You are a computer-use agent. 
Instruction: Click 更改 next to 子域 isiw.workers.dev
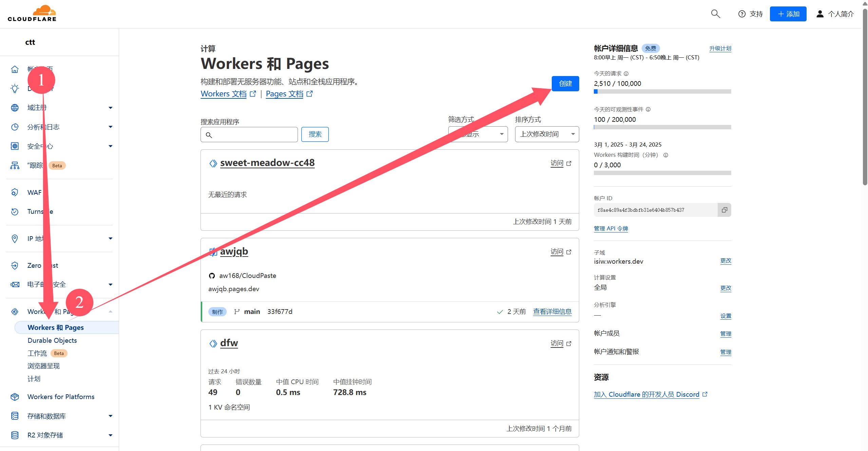[725, 261]
